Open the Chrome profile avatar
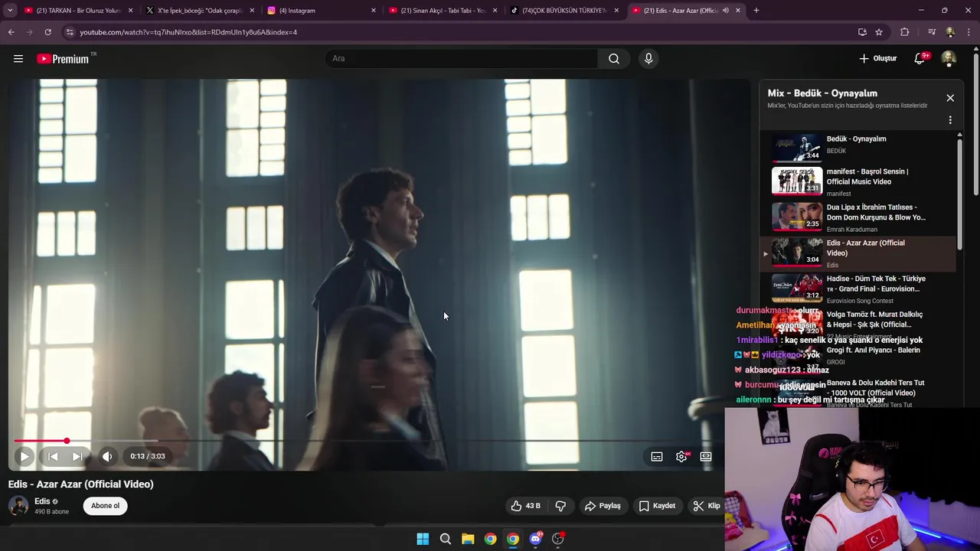The width and height of the screenshot is (980, 551). tap(950, 32)
